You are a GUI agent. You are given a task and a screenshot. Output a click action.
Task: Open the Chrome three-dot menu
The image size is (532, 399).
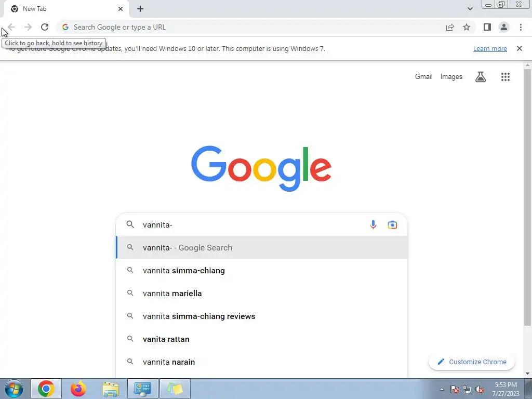521,27
